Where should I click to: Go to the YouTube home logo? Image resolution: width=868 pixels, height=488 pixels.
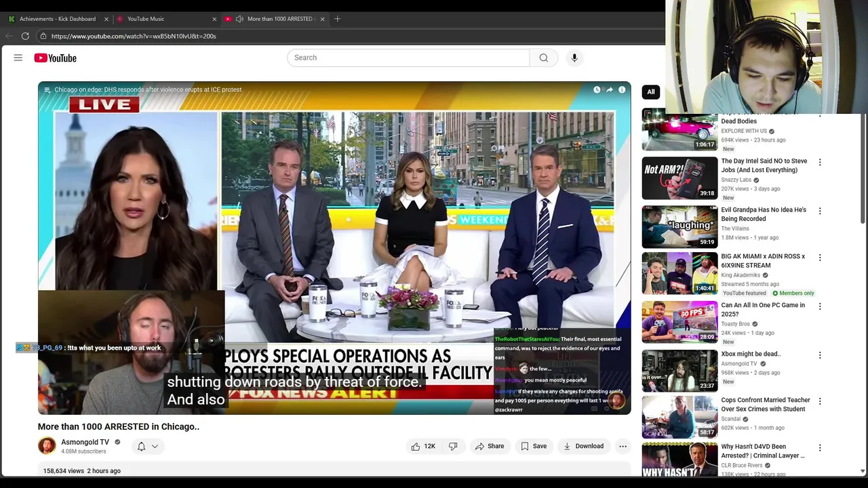click(56, 58)
